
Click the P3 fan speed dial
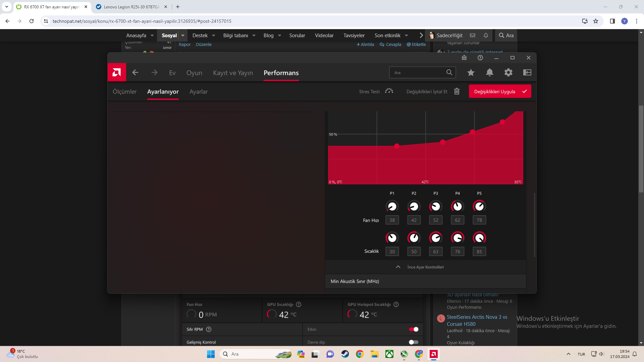[x=436, y=206]
